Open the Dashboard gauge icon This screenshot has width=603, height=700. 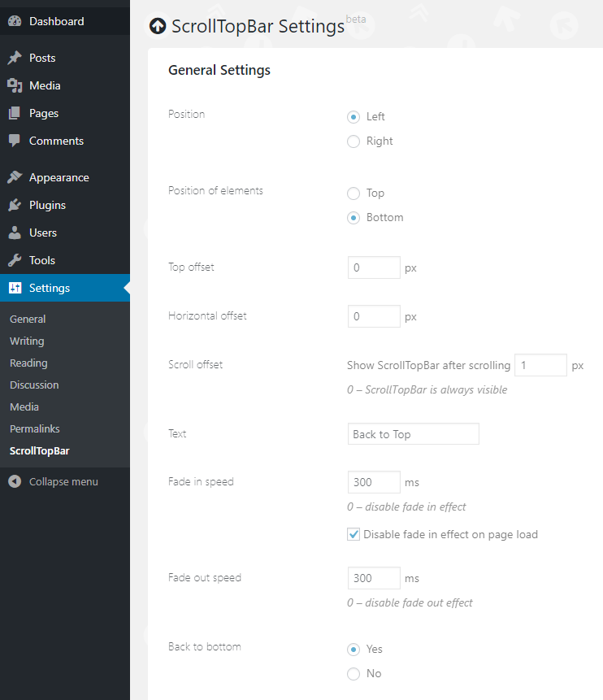click(15, 21)
